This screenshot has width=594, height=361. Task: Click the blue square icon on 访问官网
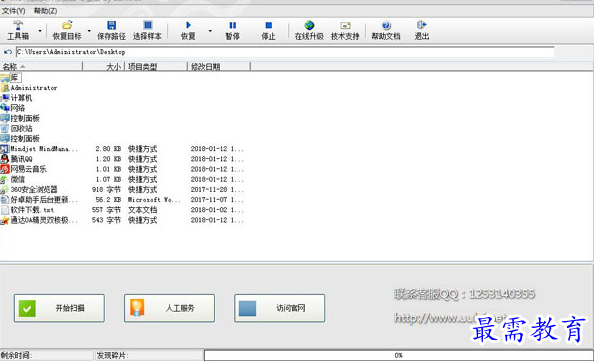click(247, 309)
